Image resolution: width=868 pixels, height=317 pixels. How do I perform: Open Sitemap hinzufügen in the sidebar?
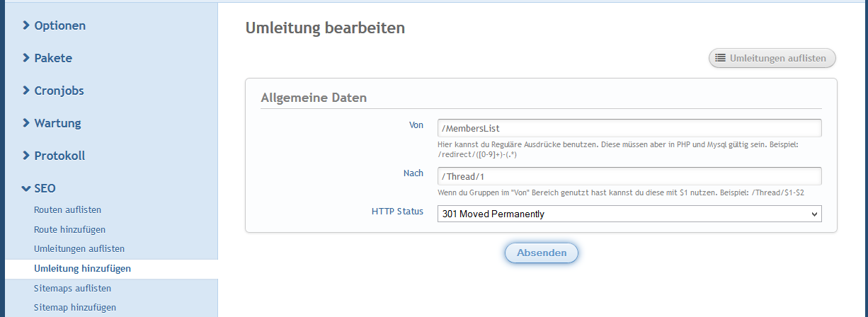tap(74, 308)
